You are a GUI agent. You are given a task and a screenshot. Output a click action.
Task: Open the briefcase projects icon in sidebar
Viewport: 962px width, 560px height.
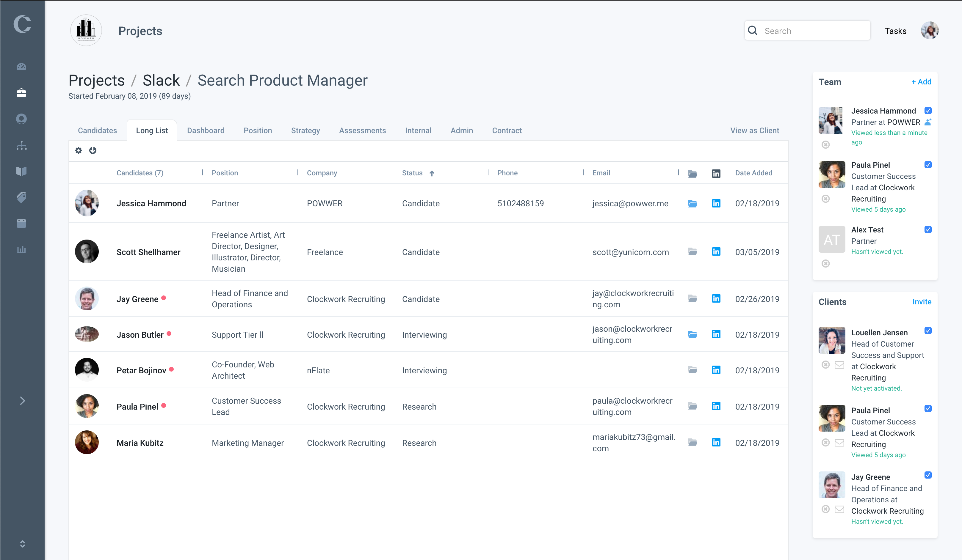click(x=21, y=93)
